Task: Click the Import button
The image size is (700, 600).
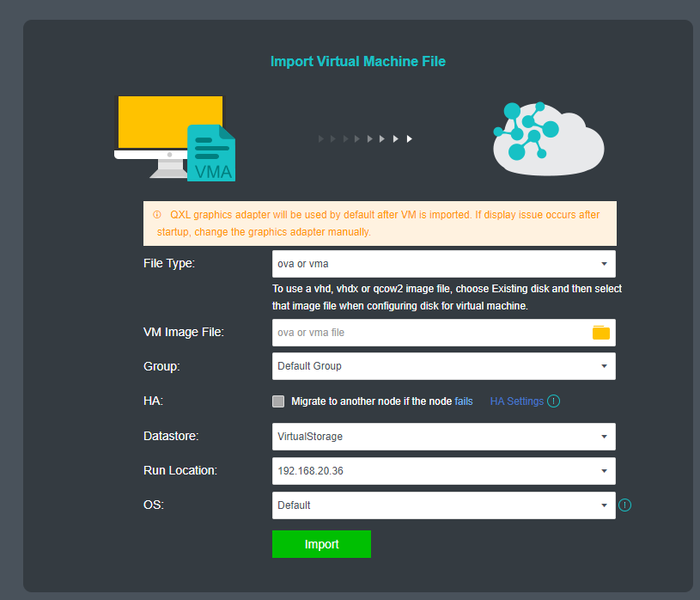Action: click(321, 544)
